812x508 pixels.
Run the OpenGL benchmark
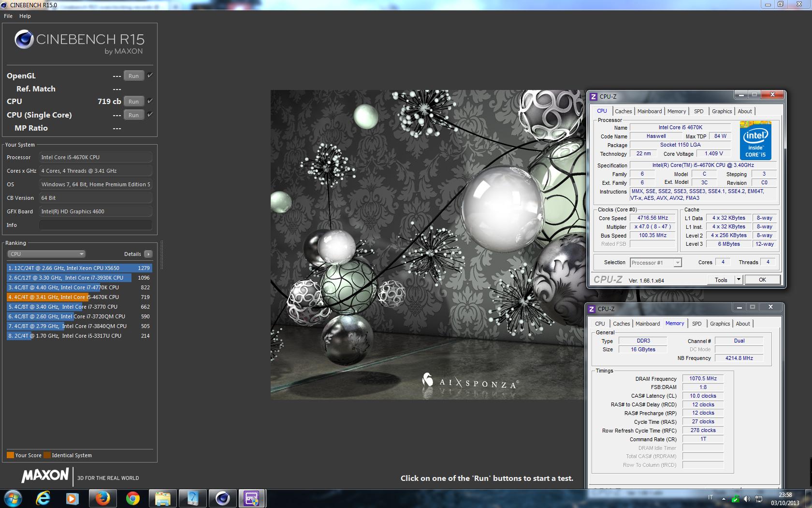pos(134,76)
